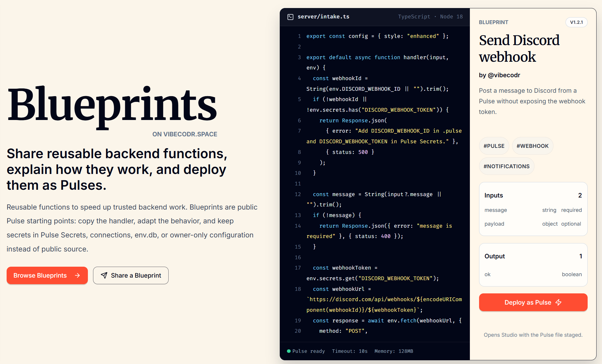Click the server/intake.ts file name
602x364 pixels.
click(x=323, y=17)
